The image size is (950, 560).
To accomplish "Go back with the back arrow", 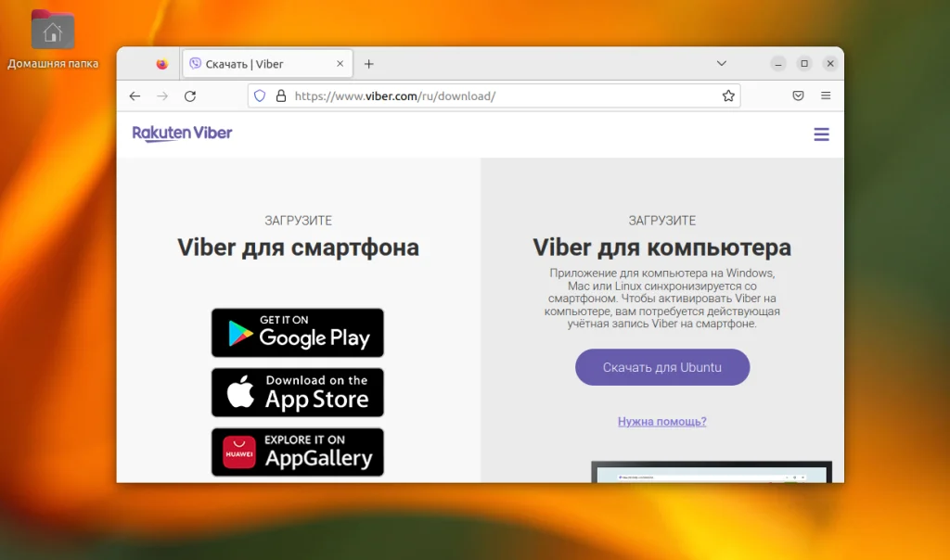I will pos(135,95).
